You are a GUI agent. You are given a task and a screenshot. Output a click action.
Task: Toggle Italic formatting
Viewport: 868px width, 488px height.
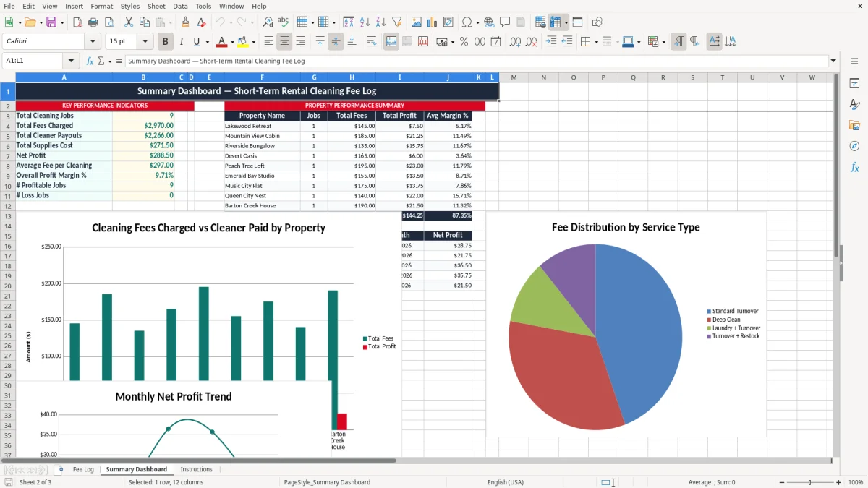click(181, 42)
